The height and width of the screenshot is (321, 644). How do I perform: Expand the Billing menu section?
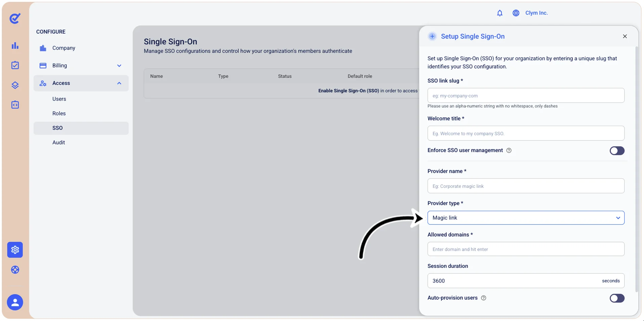tap(81, 66)
